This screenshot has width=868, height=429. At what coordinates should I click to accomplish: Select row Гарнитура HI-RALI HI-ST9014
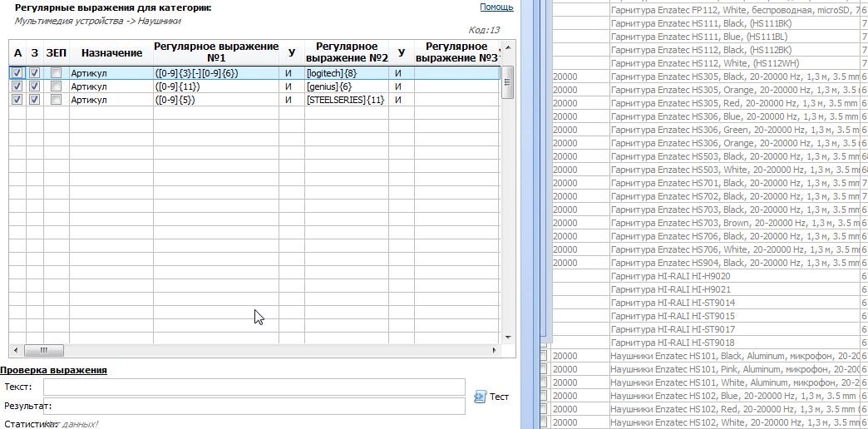click(x=735, y=303)
